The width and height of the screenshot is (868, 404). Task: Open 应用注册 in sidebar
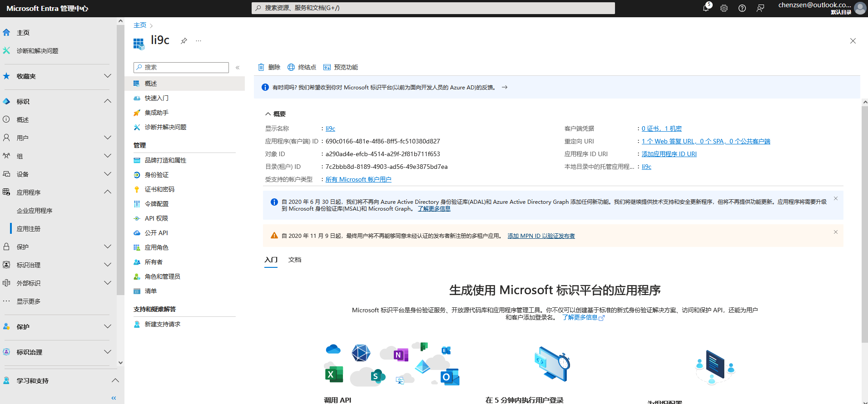click(29, 229)
